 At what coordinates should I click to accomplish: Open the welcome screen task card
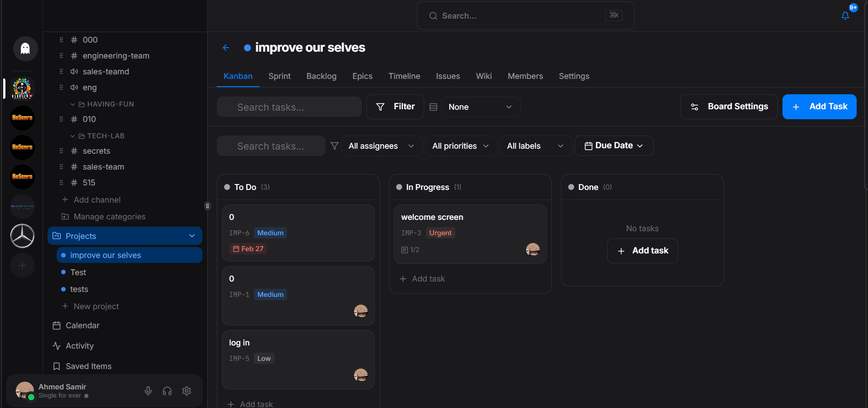click(470, 234)
